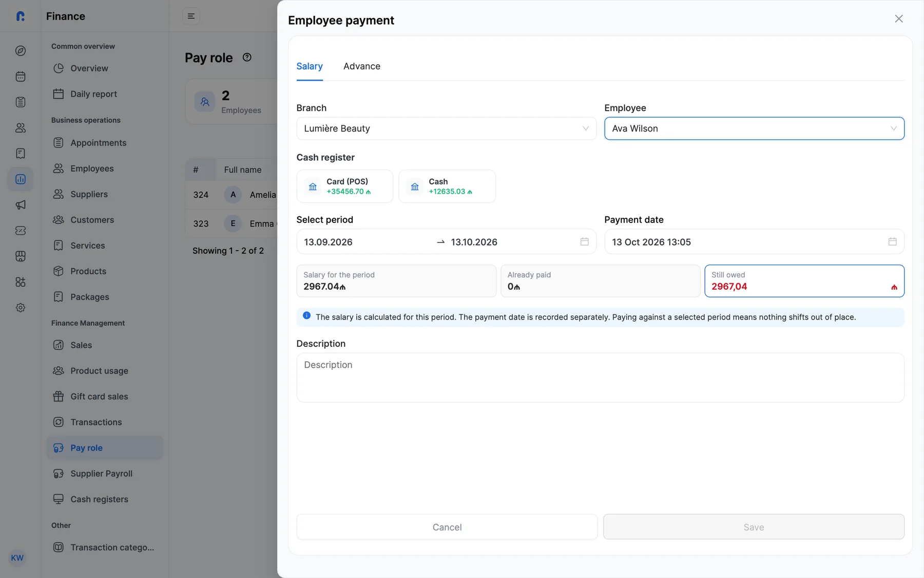This screenshot has height=578, width=924.
Task: Click the megaphone marketing icon
Action: click(21, 205)
